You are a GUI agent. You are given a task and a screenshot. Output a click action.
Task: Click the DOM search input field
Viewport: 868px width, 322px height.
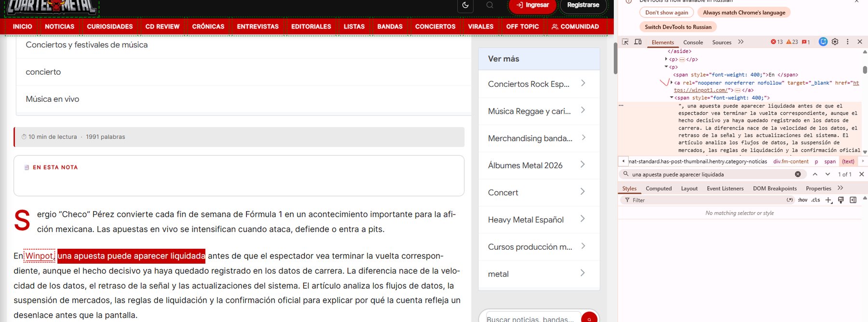pyautogui.click(x=711, y=174)
